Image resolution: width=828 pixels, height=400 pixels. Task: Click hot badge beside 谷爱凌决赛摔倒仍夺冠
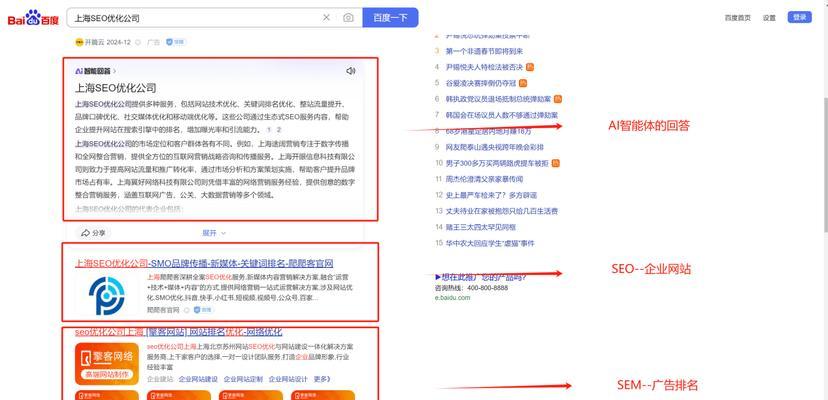click(x=523, y=83)
